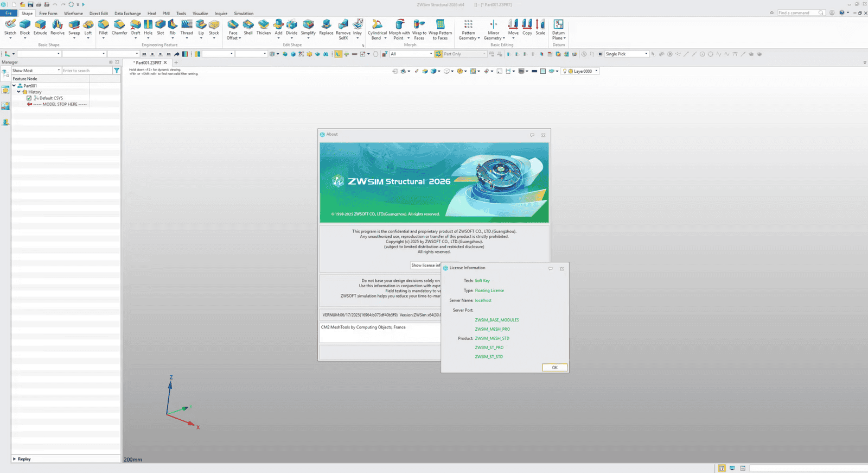Switch to the Wireframe ribbon tab
Image resolution: width=868 pixels, height=473 pixels.
coord(73,14)
